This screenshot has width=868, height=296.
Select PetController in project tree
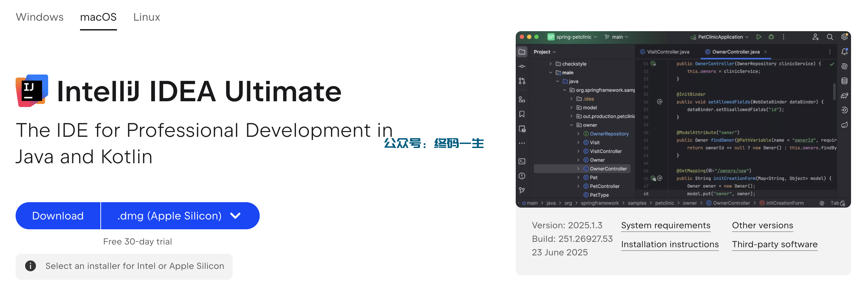(x=605, y=186)
